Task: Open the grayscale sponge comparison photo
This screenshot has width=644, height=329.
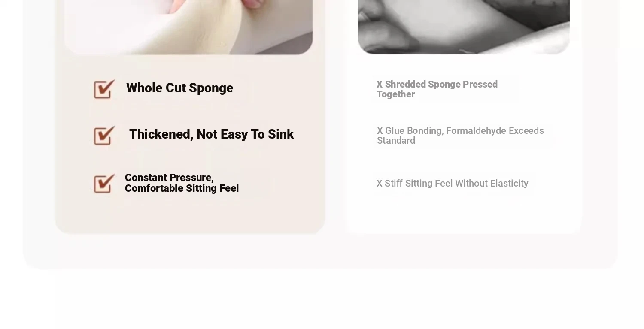Action: [464, 26]
